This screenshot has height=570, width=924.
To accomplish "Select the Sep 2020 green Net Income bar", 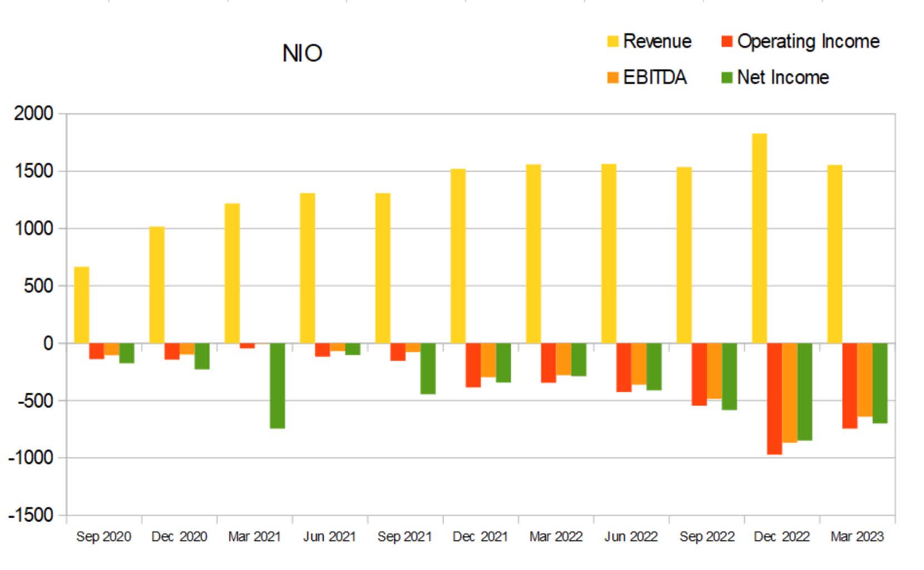I will (127, 353).
